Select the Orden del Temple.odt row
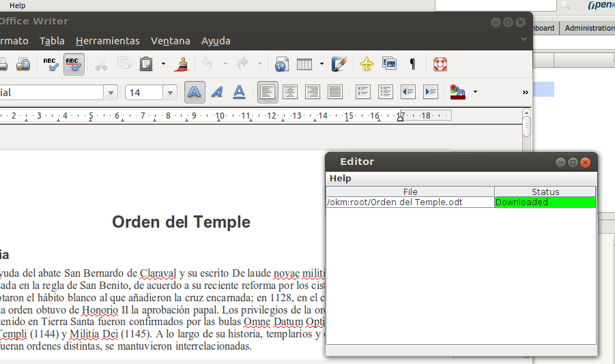Screen dimensions: 615x364 point(410,202)
